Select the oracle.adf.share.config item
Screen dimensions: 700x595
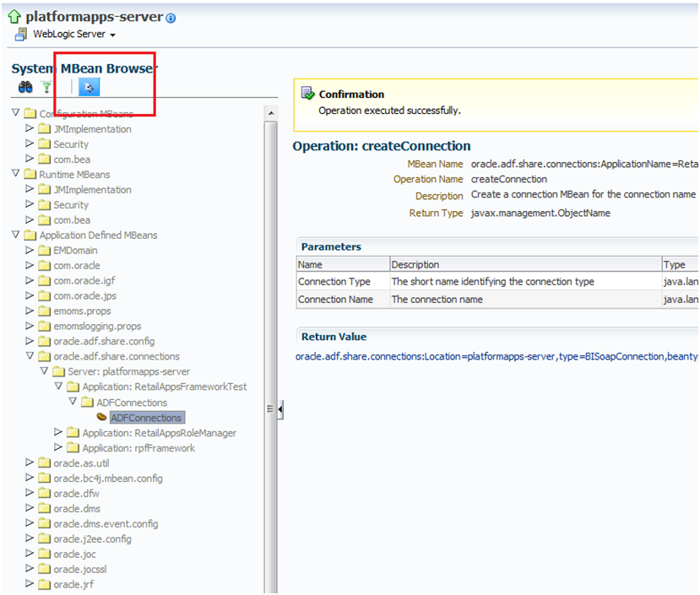coord(104,342)
